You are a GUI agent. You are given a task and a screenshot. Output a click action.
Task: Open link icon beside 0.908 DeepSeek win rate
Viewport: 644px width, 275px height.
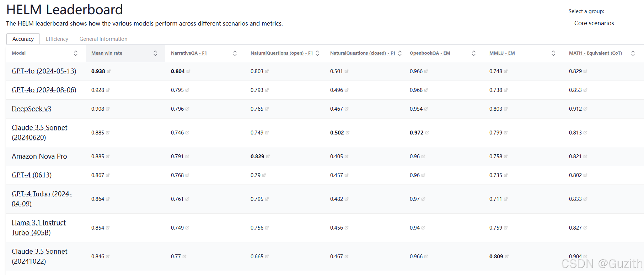pos(108,109)
